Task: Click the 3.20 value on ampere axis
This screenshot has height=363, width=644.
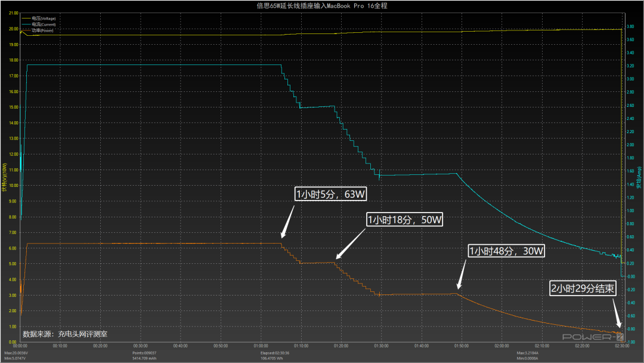Action: click(630, 66)
